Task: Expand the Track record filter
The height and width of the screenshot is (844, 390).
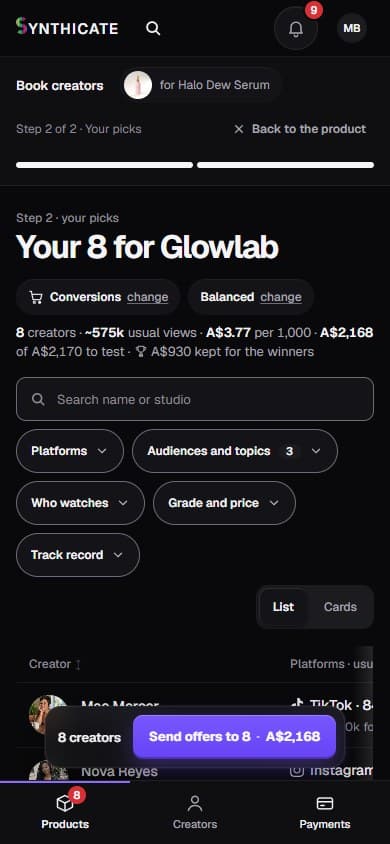Action: [78, 555]
